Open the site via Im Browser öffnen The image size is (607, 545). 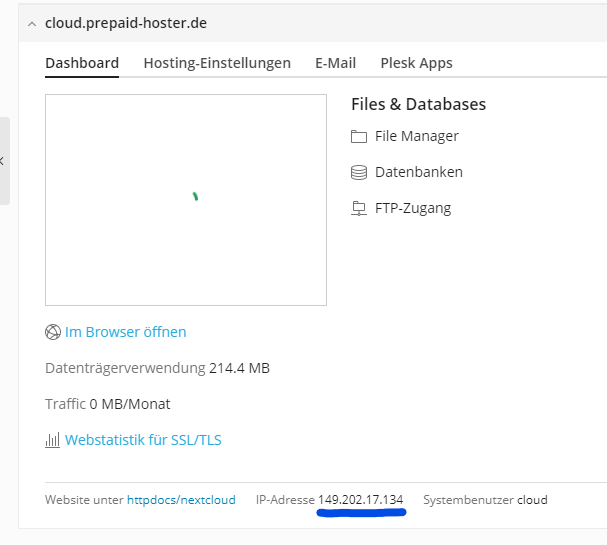click(125, 332)
